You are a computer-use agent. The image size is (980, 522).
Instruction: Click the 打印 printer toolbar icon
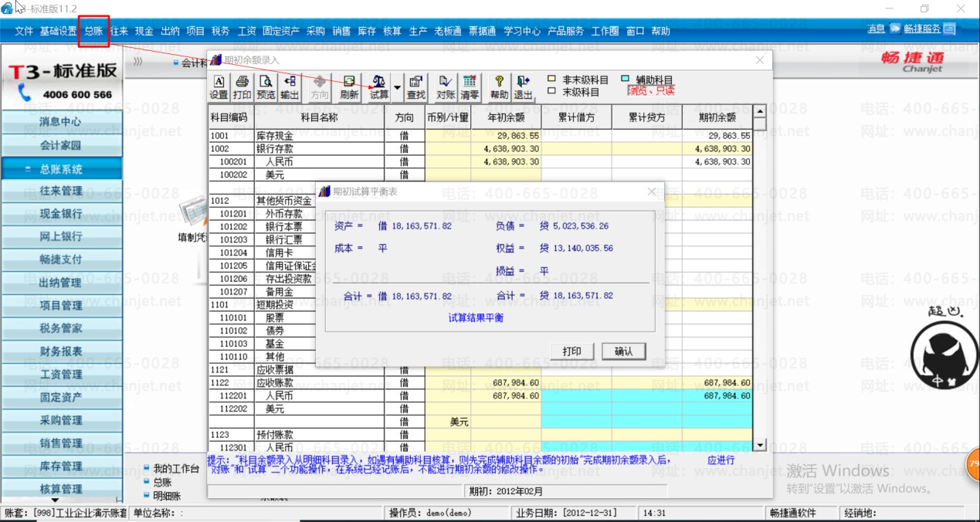[x=242, y=87]
